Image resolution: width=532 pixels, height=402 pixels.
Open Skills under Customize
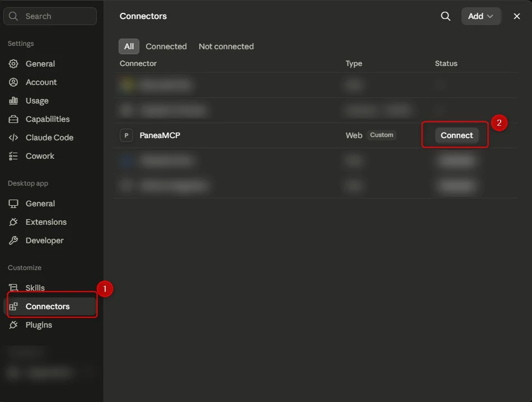pyautogui.click(x=50, y=288)
